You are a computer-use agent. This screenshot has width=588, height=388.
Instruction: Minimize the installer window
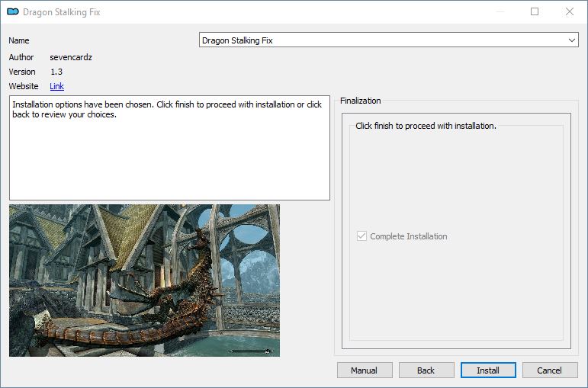pos(500,11)
